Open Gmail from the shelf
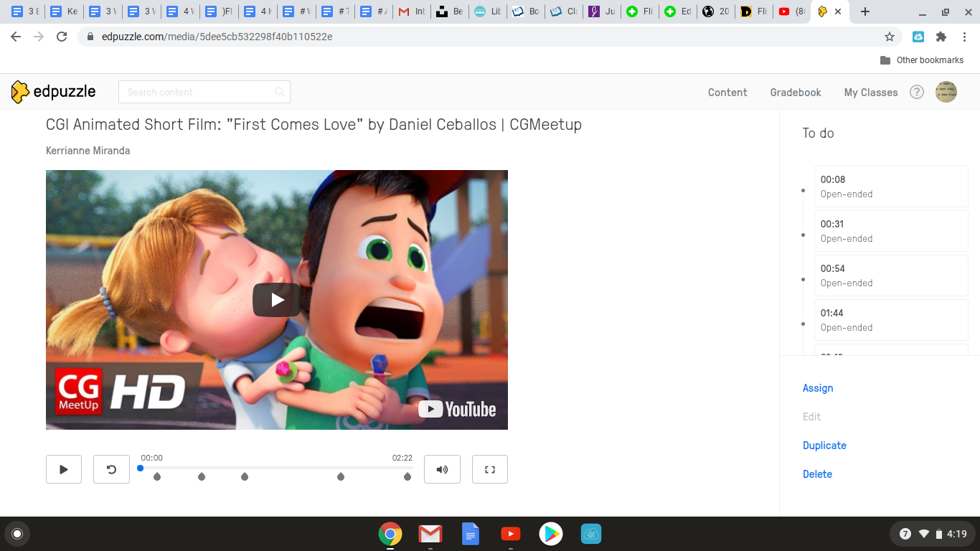This screenshot has height=551, width=980. click(x=430, y=534)
